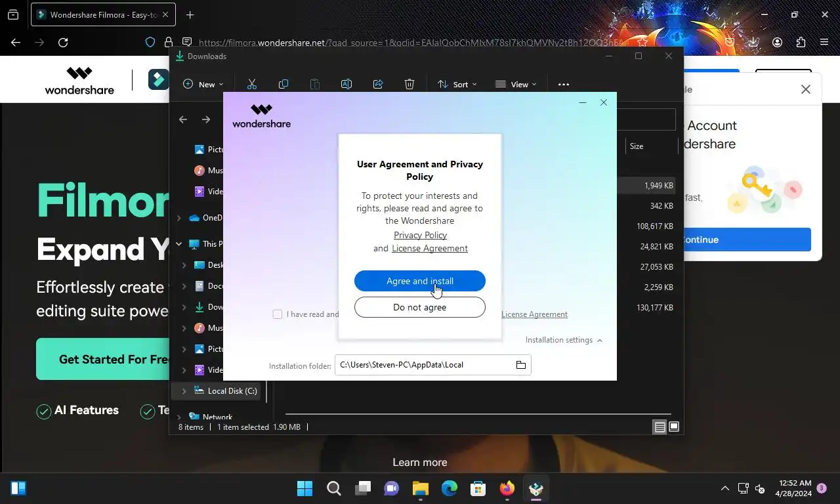Expand the Network tree node

(x=178, y=417)
